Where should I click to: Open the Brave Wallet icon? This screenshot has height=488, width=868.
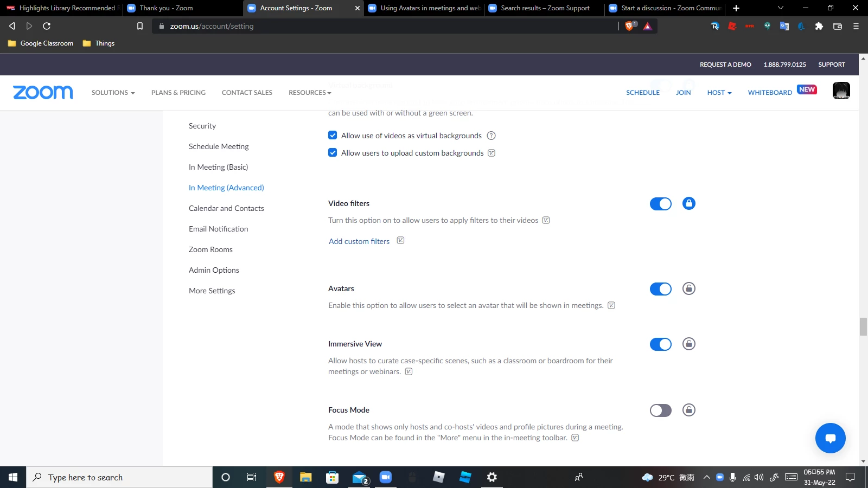pos(838,26)
